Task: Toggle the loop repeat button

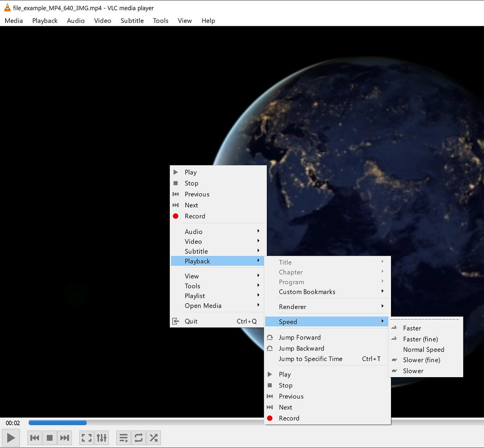Action: point(139,438)
